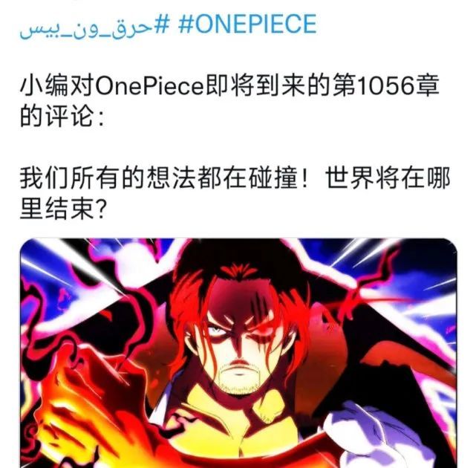This screenshot has height=468, width=476.
Task: Click the character's red hair top
Action: click(237, 275)
